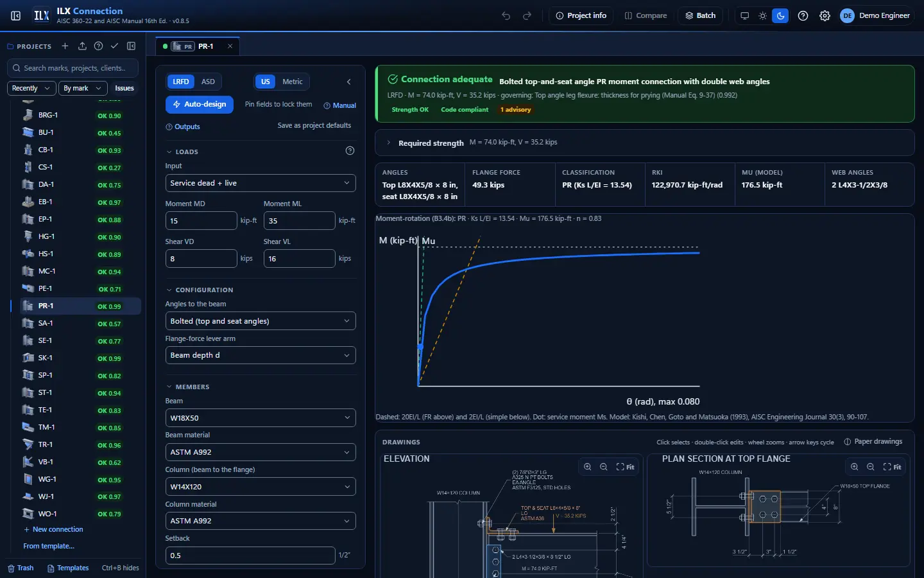
Task: Click the redo arrow icon
Action: click(x=527, y=15)
